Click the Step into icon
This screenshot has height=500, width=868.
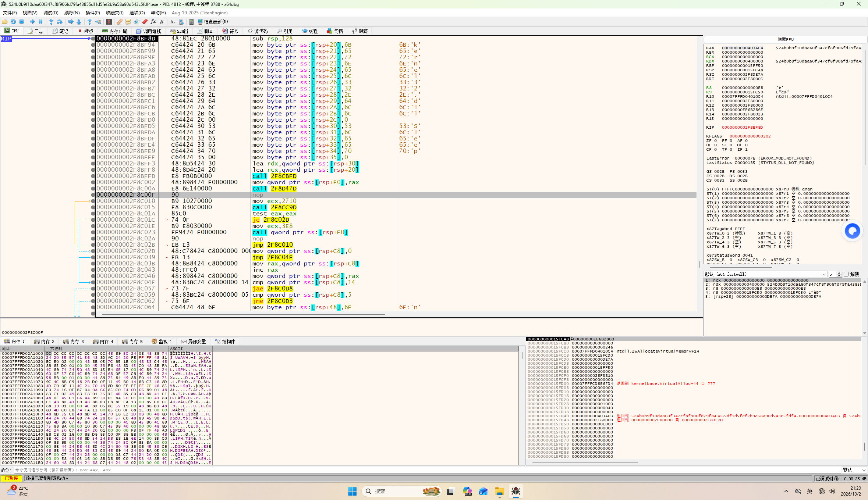tap(51, 22)
